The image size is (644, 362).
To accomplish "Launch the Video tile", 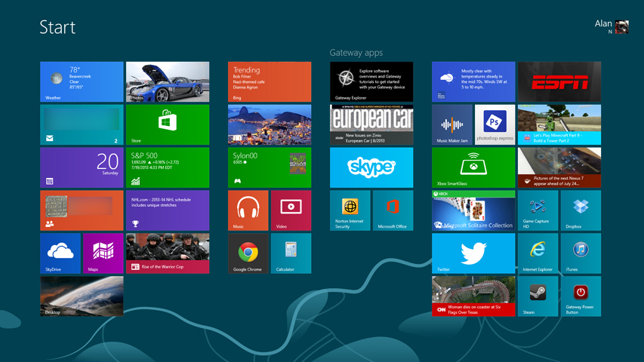I will click(x=291, y=210).
